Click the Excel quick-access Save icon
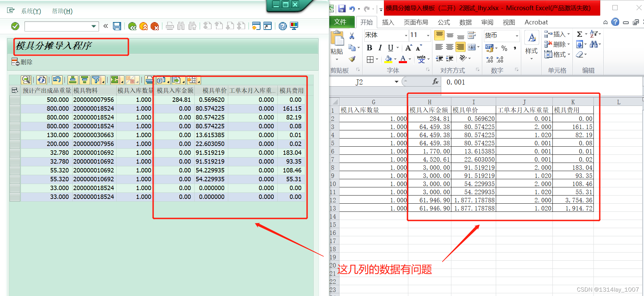The image size is (644, 296). 342,8
